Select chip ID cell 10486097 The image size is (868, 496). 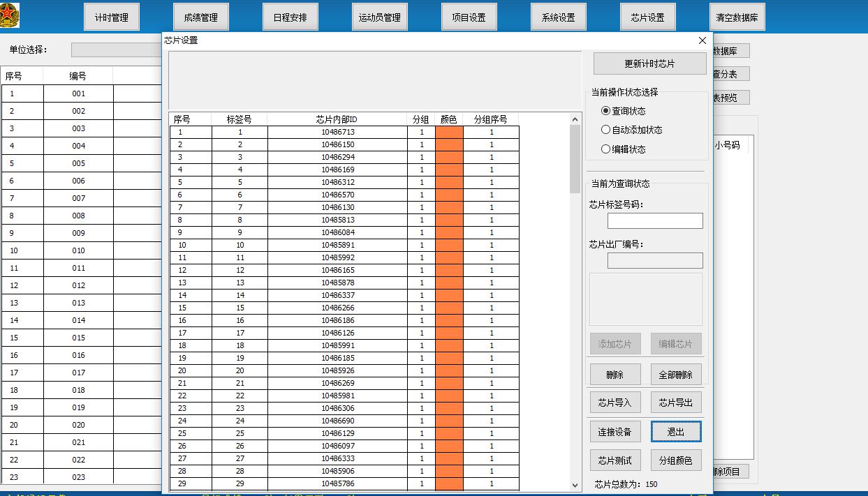(x=337, y=446)
